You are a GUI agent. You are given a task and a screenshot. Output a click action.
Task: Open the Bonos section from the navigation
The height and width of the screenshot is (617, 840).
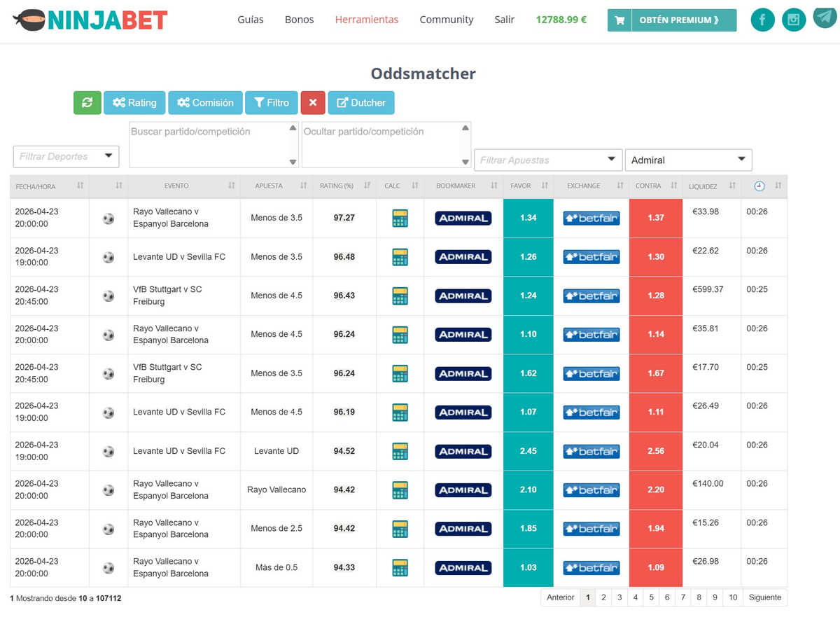click(x=299, y=20)
